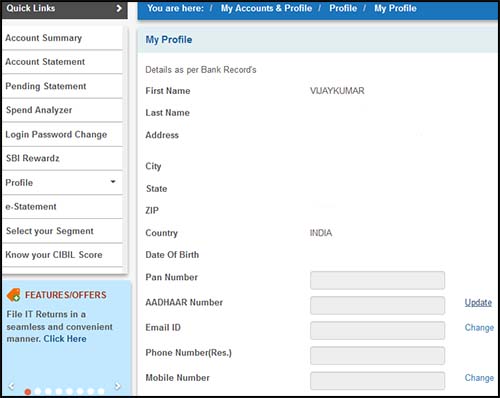Click the Profile breadcrumb link
Image resolution: width=500 pixels, height=398 pixels.
pos(343,8)
